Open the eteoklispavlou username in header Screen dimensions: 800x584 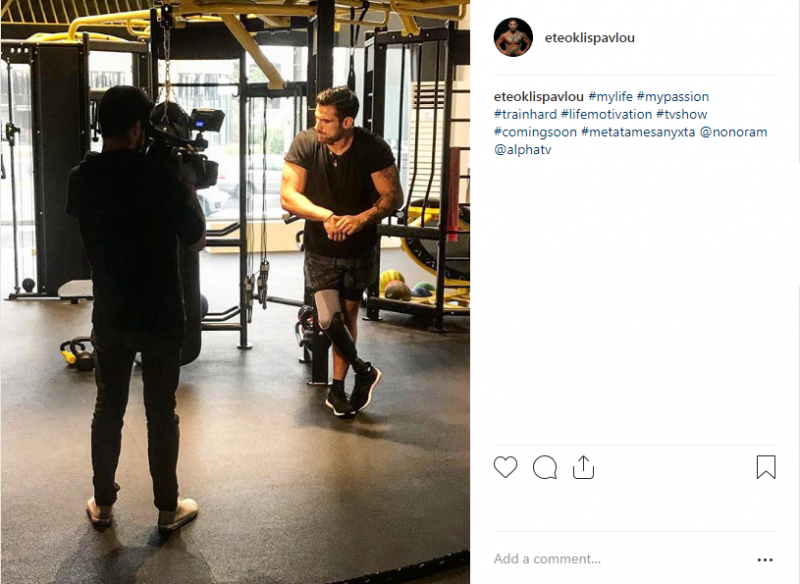589,38
